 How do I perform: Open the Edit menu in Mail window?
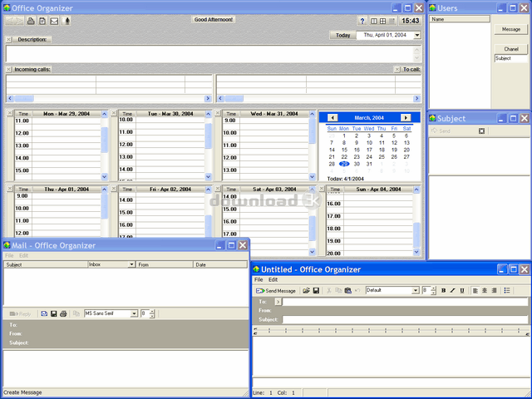coord(23,255)
